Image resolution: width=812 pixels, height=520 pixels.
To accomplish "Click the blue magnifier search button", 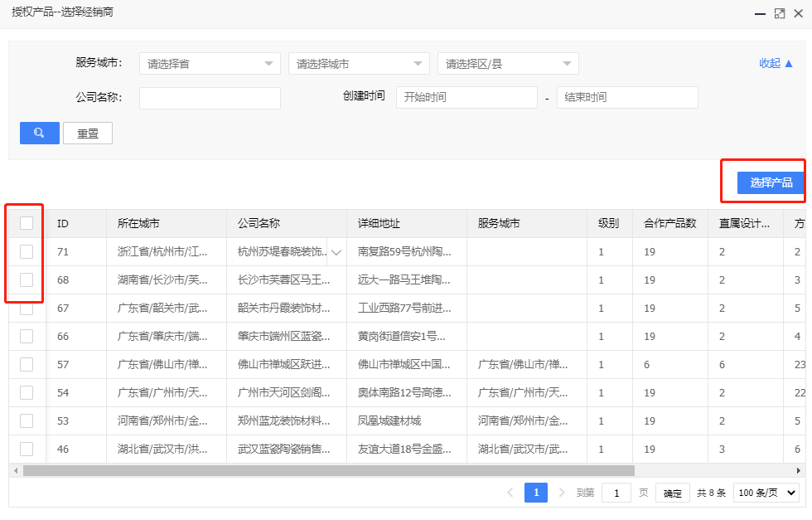I will coord(39,133).
